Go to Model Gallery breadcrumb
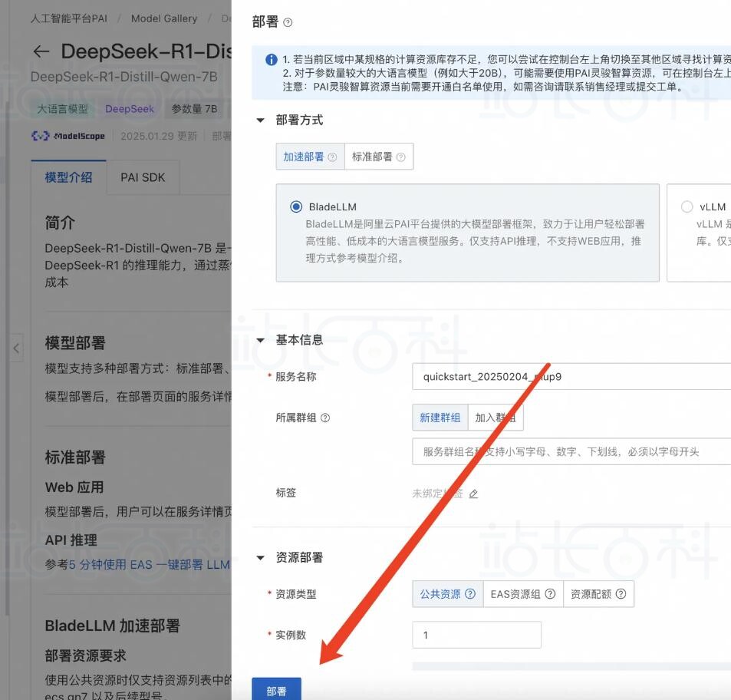Image resolution: width=731 pixels, height=700 pixels. [x=164, y=18]
